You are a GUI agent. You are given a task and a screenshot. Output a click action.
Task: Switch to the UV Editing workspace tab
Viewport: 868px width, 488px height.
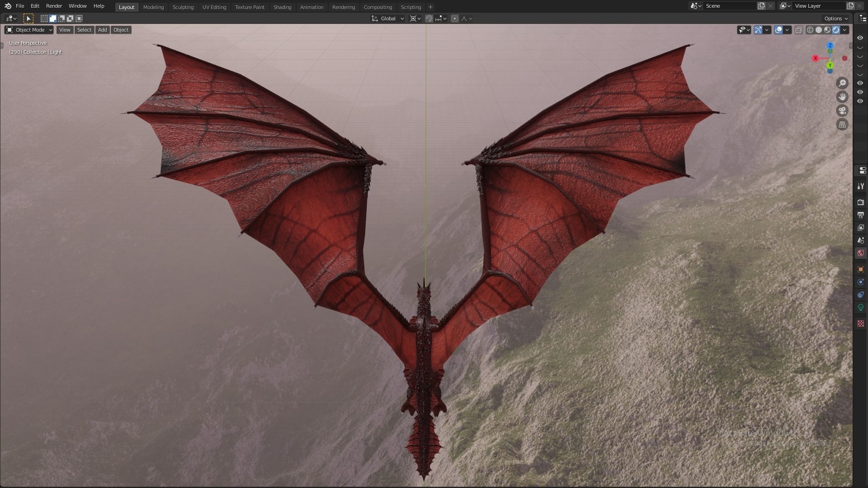click(214, 7)
